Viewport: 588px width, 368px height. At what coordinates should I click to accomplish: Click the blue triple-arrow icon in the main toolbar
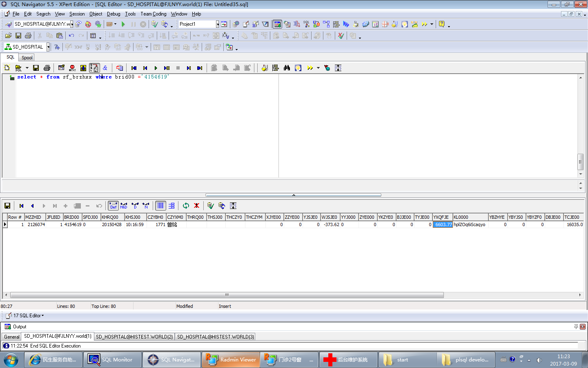click(346, 24)
